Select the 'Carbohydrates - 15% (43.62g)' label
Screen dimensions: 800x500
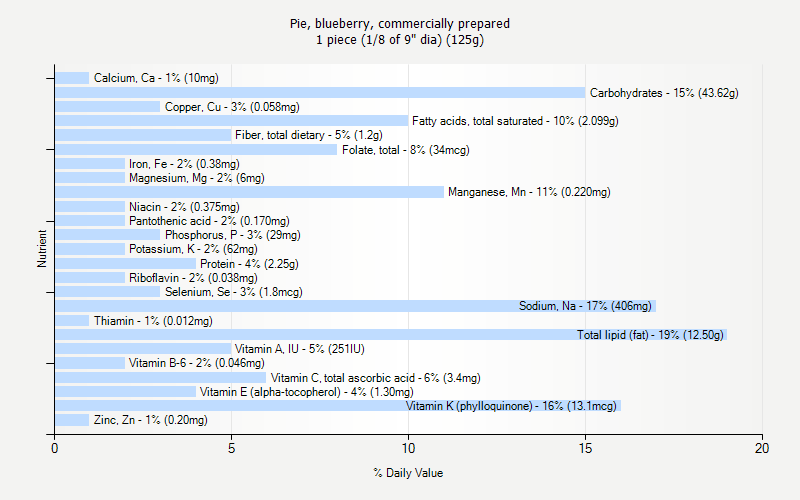click(664, 93)
